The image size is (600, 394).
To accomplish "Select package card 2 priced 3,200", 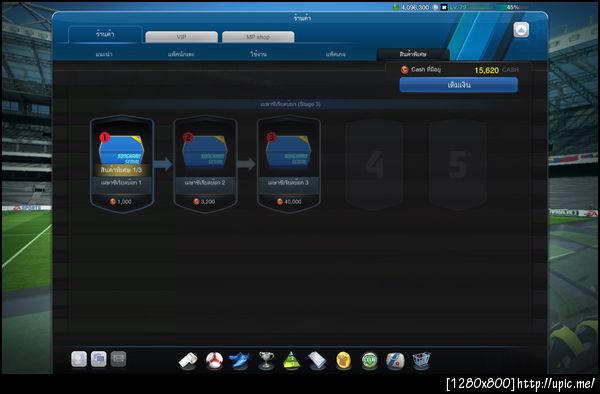I will click(x=205, y=164).
